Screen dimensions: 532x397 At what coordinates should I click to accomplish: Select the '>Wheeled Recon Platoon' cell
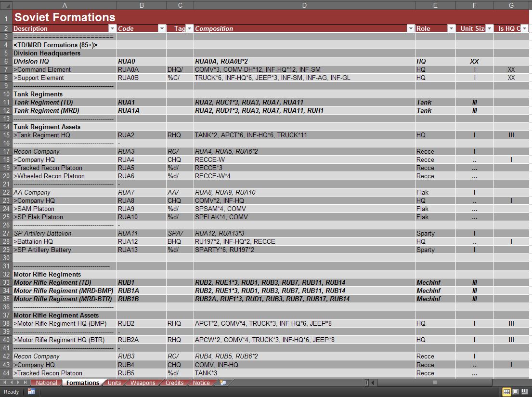pos(65,176)
